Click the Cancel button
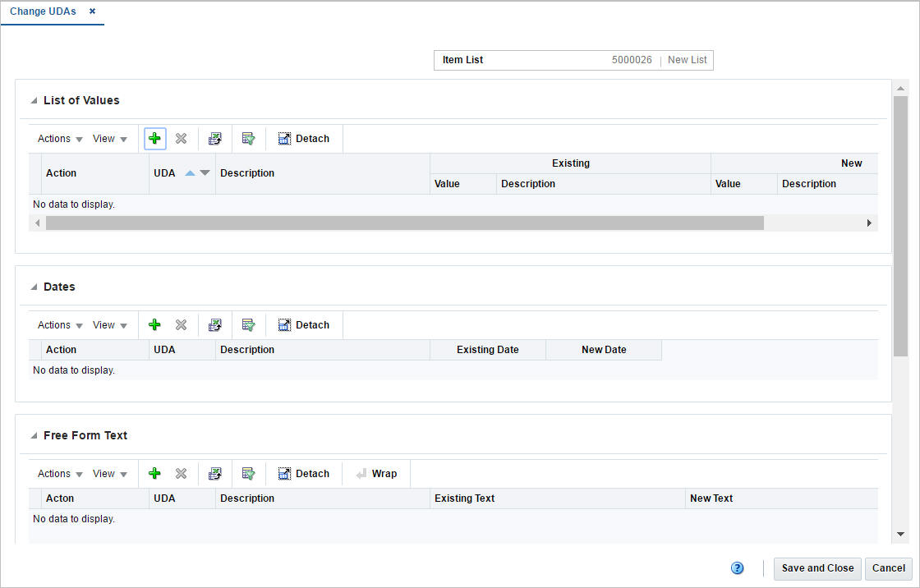Image resolution: width=920 pixels, height=588 pixels. (888, 568)
